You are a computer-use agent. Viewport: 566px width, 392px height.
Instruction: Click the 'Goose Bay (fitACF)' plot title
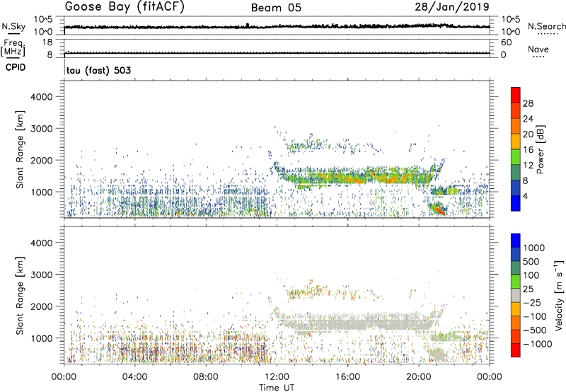[x=125, y=7]
